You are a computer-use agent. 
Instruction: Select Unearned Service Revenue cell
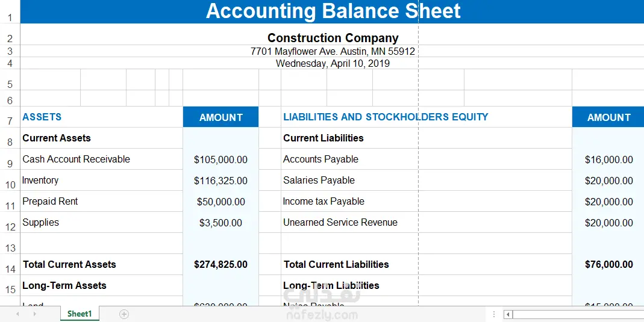tap(427, 222)
